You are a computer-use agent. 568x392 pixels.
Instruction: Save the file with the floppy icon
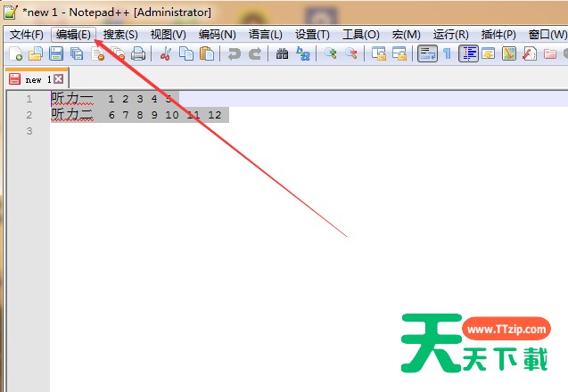pyautogui.click(x=56, y=54)
